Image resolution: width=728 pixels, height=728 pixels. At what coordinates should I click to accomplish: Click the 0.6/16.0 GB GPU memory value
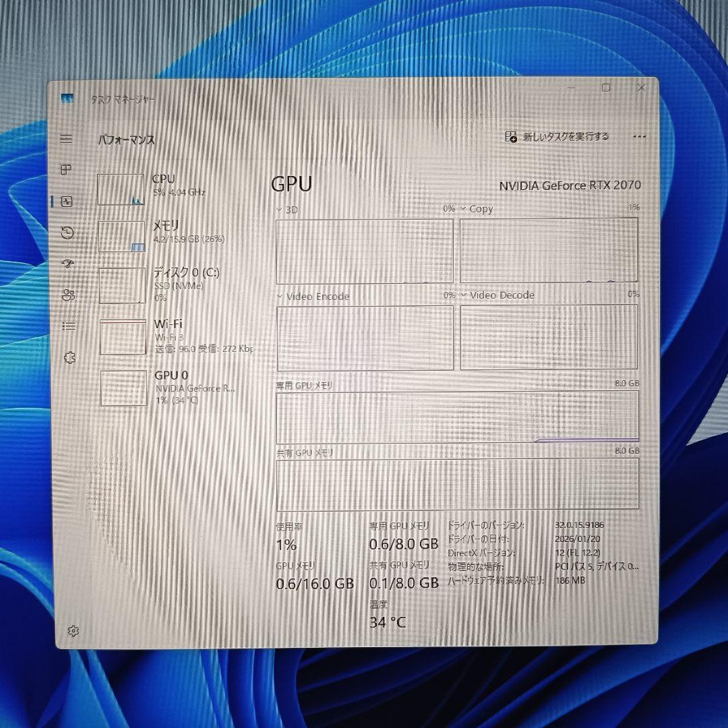pos(315,584)
